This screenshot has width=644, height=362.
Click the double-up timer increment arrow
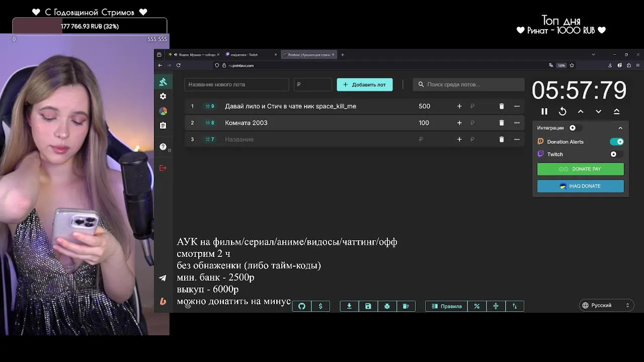click(617, 112)
